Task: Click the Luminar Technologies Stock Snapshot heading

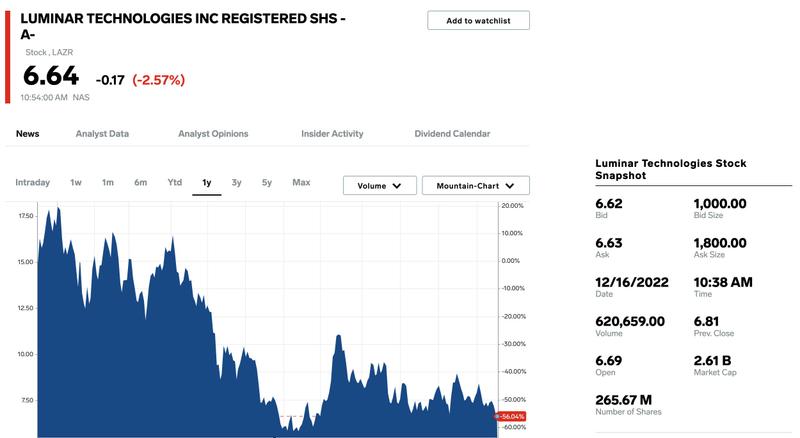Action: (x=671, y=169)
